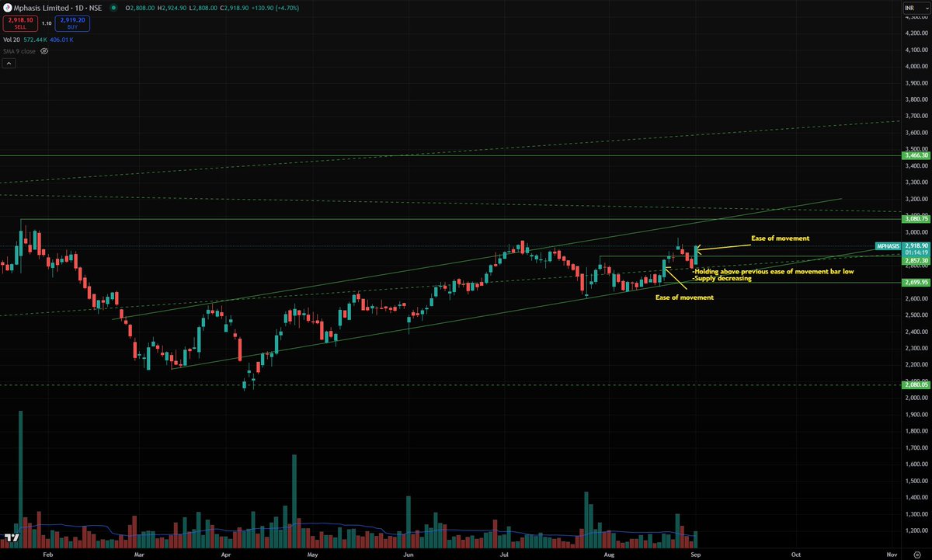The width and height of the screenshot is (932, 560).
Task: Select the Vol 20 indicator legend
Action: [x=13, y=39]
